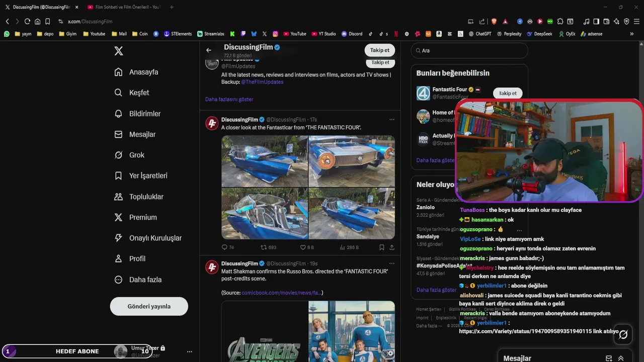Image resolution: width=644 pixels, height=362 pixels.
Task: Repost the Fantasticar post
Action: click(268, 247)
